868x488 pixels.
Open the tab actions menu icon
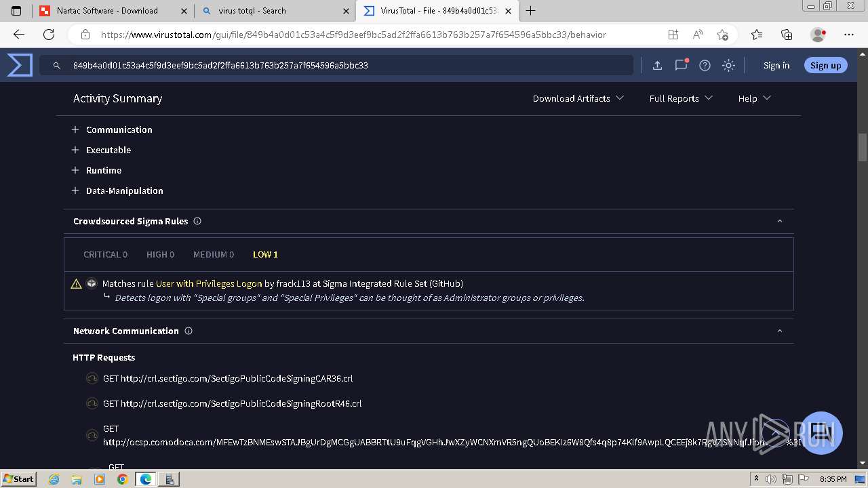(16, 11)
